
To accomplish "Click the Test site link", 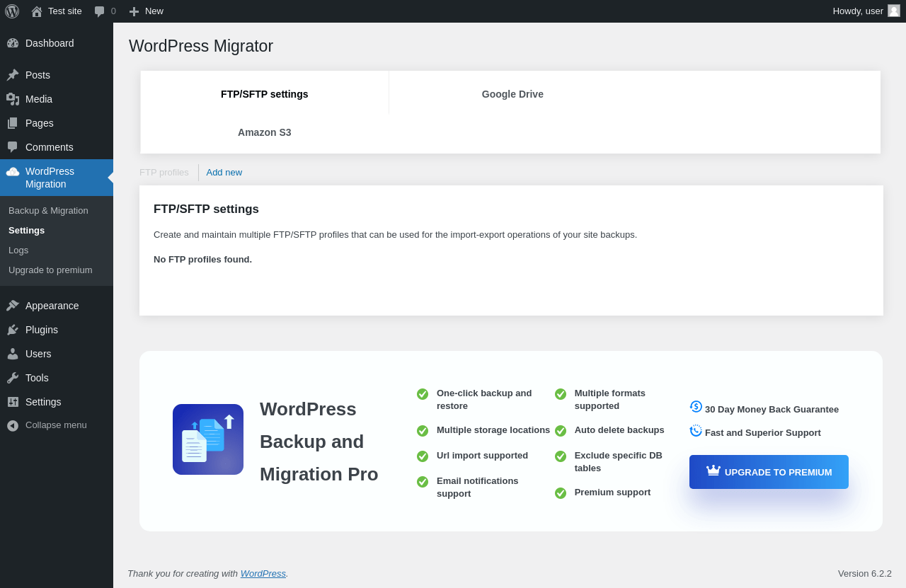I will click(x=65, y=11).
